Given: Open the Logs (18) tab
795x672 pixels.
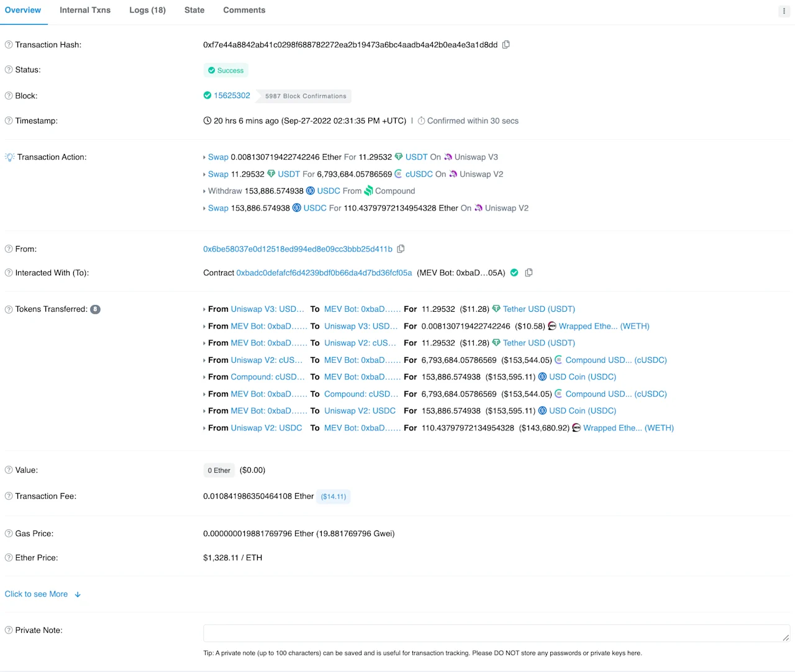Looking at the screenshot, I should click(x=147, y=11).
